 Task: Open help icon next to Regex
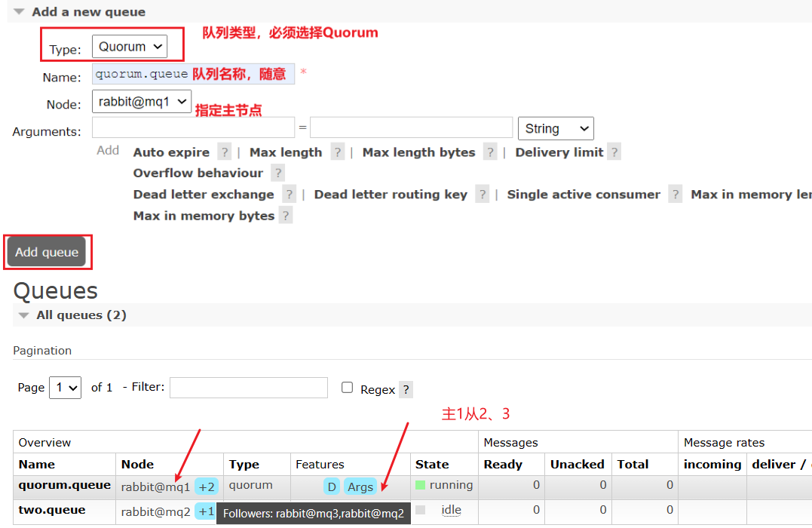406,390
